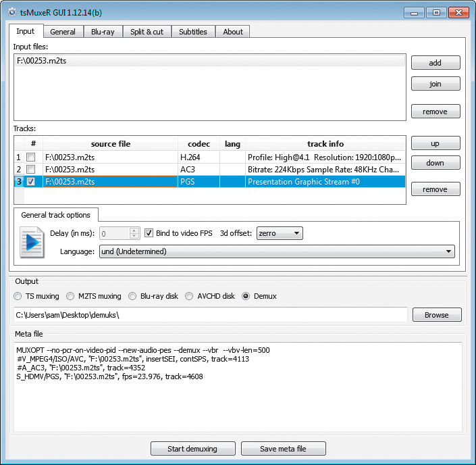Toggle Bind to video FPS checkbox
476x465 pixels.
point(149,233)
